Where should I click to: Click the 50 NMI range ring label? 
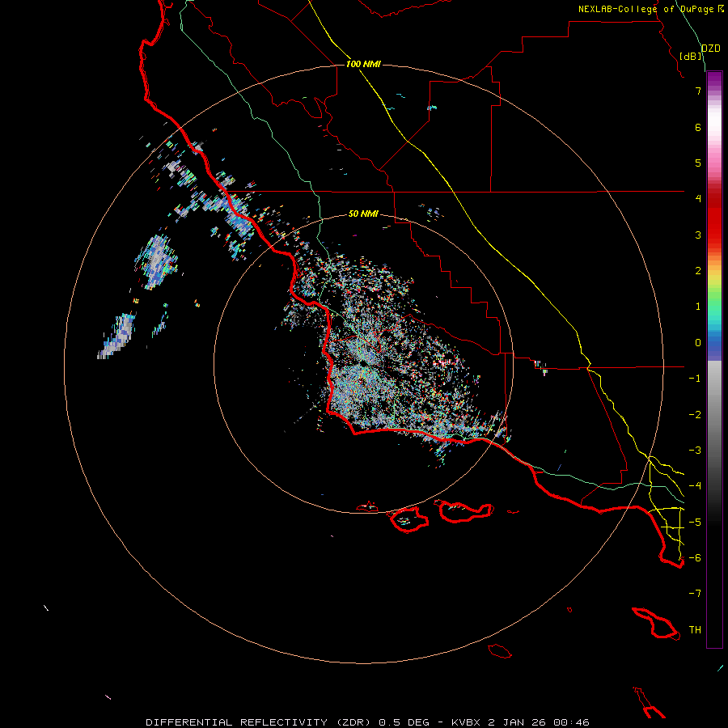(363, 214)
